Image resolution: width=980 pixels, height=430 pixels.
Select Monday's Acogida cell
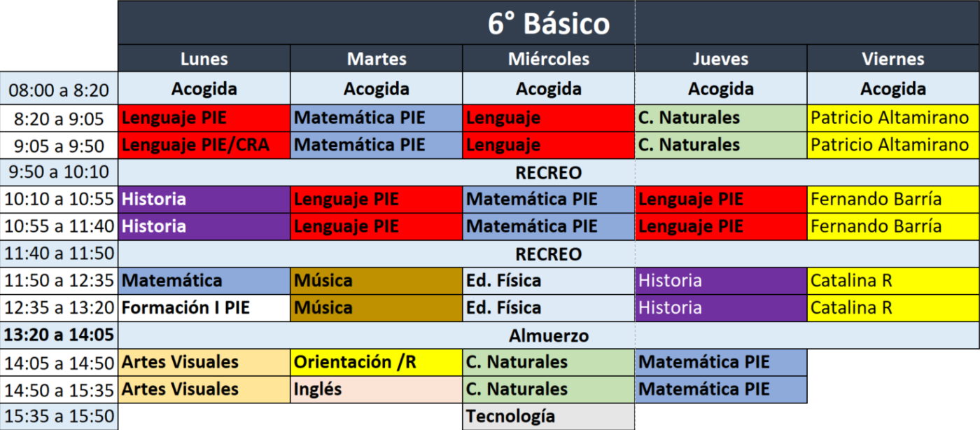204,89
